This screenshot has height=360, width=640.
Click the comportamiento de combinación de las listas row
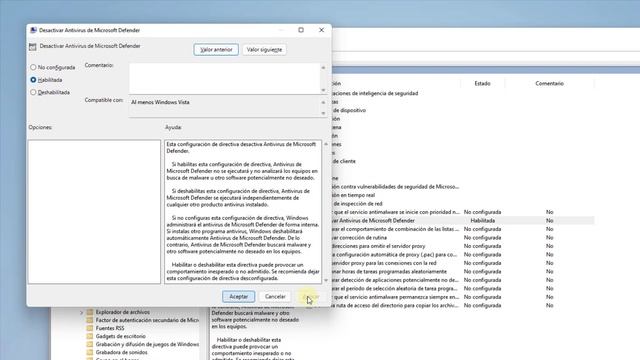tap(463, 229)
